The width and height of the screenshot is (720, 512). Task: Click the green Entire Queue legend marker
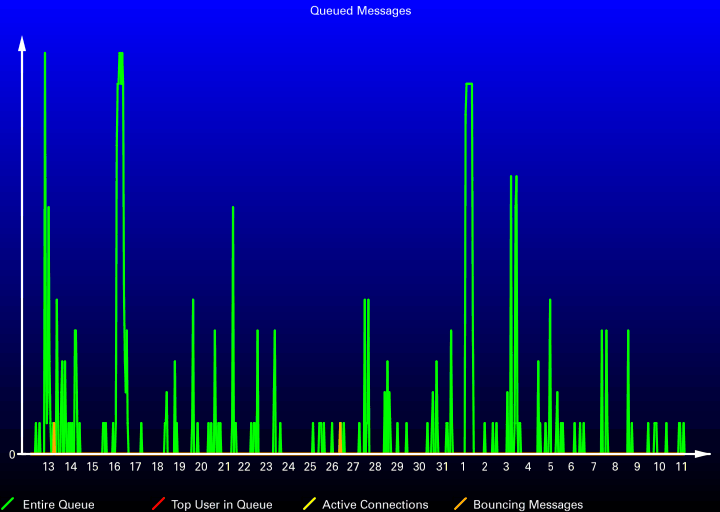pyautogui.click(x=8, y=504)
